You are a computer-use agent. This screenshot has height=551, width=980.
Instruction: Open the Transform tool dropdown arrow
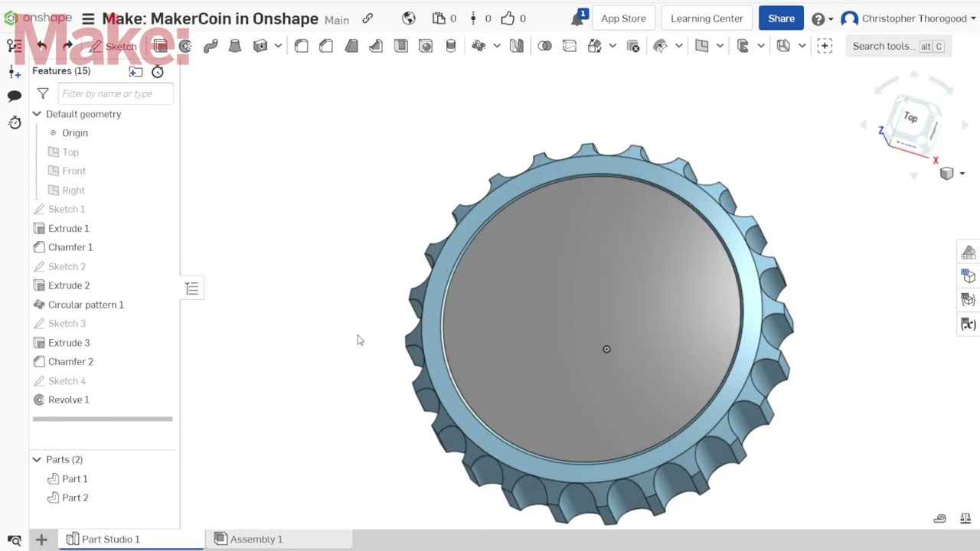point(612,46)
